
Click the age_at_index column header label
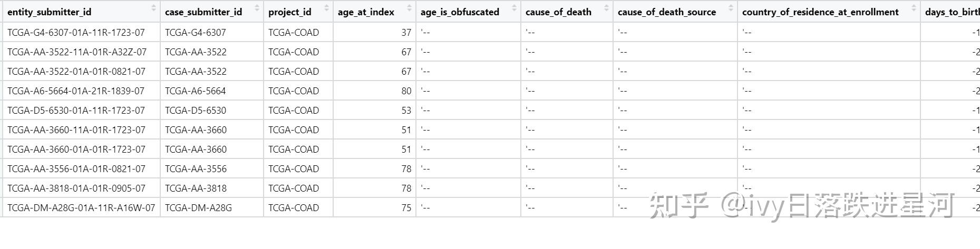pos(366,12)
